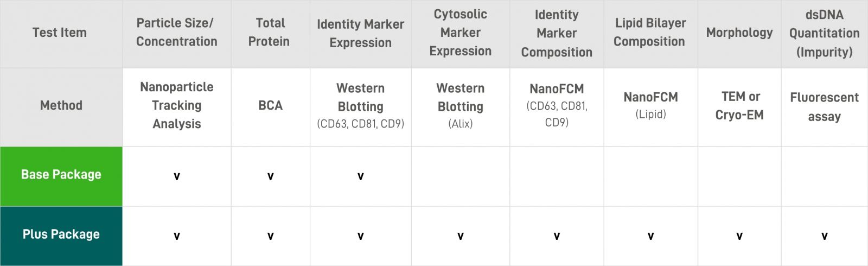
Task: Click the TEM or Cryo-EM method cell
Action: tap(739, 107)
